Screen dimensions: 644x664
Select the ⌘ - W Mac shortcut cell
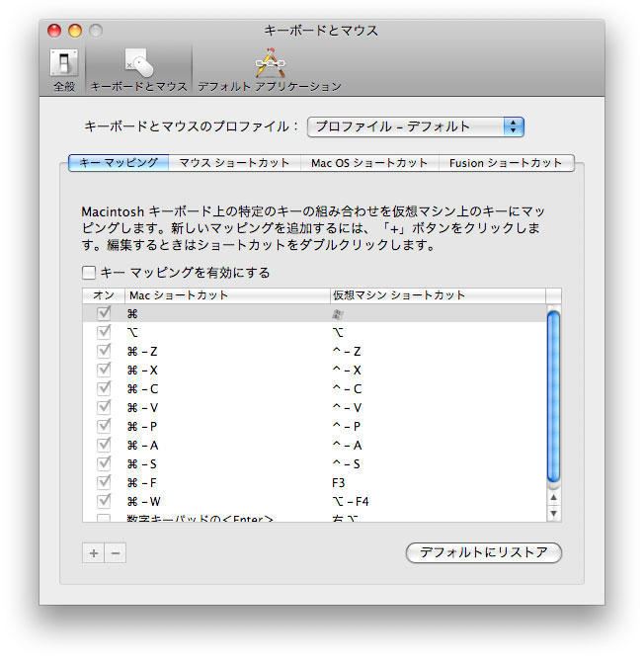pos(144,502)
